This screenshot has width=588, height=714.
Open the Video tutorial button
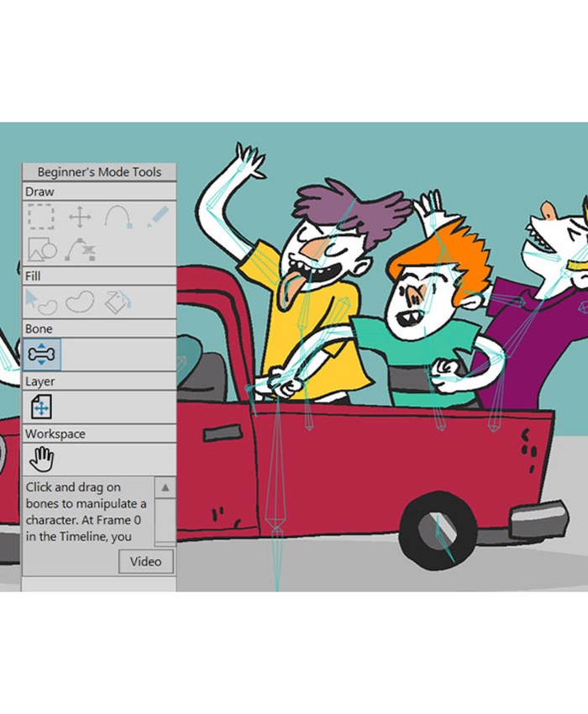[x=145, y=561]
